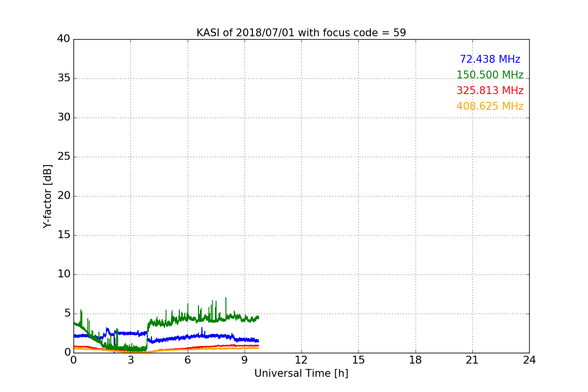Click y-axis tick label 35
This screenshot has height=392, width=588.
pyautogui.click(x=64, y=78)
